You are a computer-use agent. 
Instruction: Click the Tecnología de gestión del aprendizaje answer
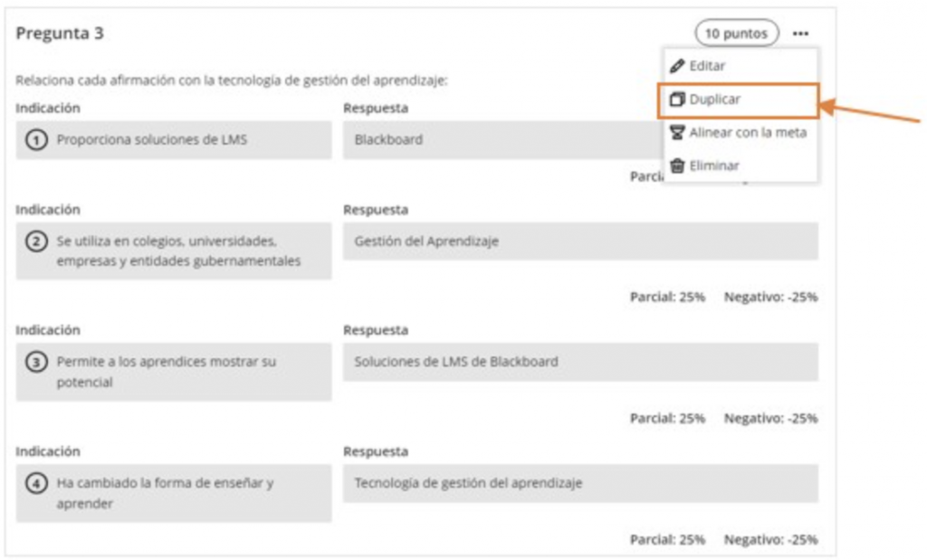coord(580,483)
